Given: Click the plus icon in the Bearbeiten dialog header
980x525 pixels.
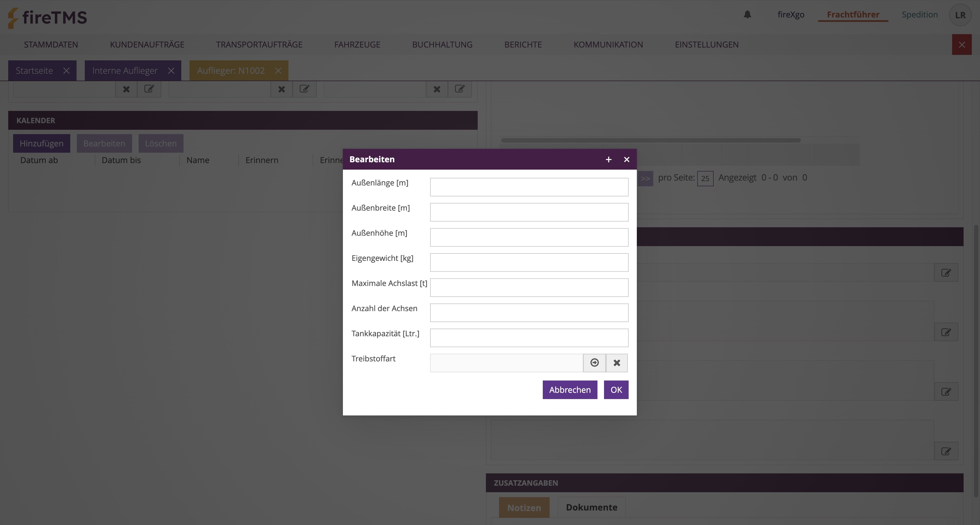Looking at the screenshot, I should point(608,160).
